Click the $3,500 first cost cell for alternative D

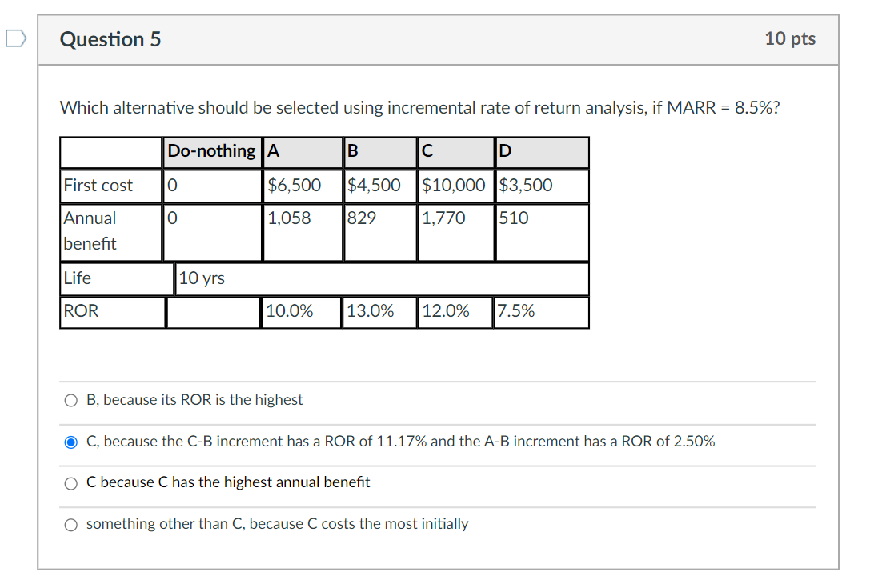tap(524, 186)
